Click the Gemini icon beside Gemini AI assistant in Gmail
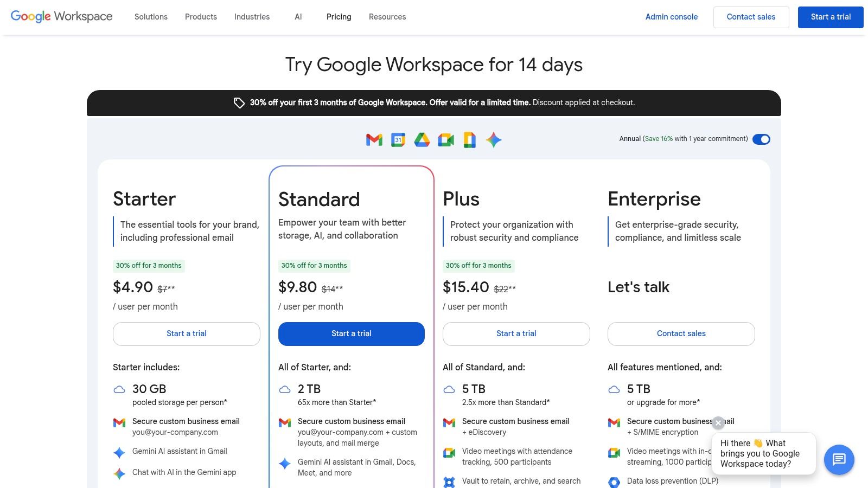 tap(119, 452)
